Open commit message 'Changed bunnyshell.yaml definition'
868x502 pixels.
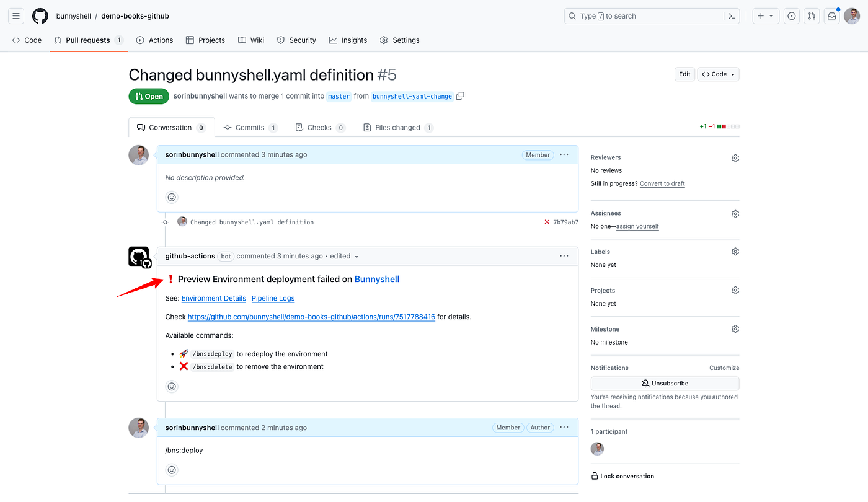[252, 222]
